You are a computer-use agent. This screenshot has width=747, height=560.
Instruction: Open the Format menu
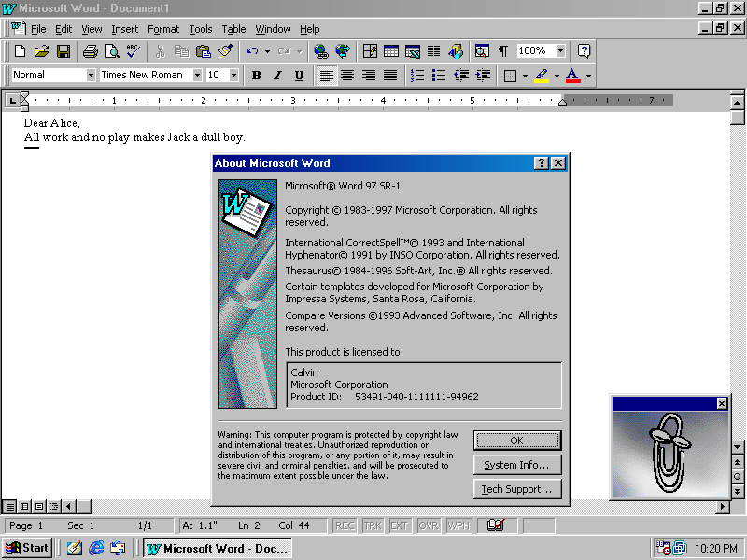point(163,29)
